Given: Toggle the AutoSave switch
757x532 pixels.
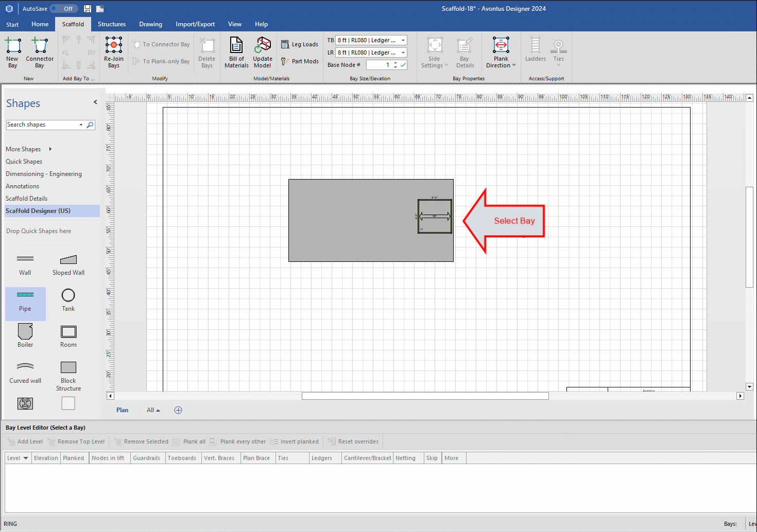Looking at the screenshot, I should click(64, 9).
